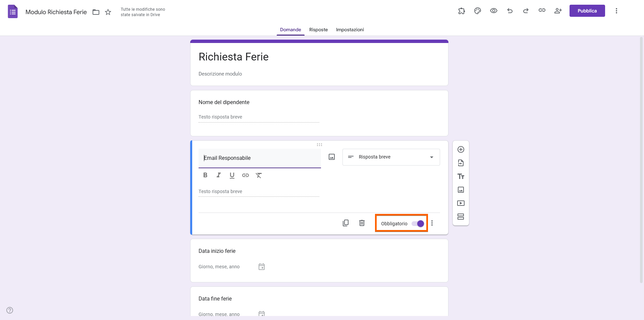644x320 pixels.
Task: Open the main form options menu
Action: click(616, 11)
